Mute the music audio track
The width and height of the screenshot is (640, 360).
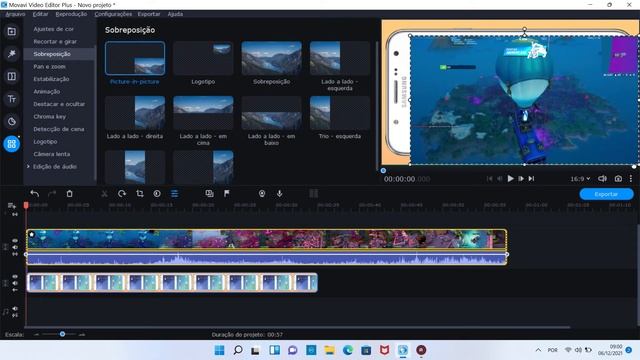point(15,309)
